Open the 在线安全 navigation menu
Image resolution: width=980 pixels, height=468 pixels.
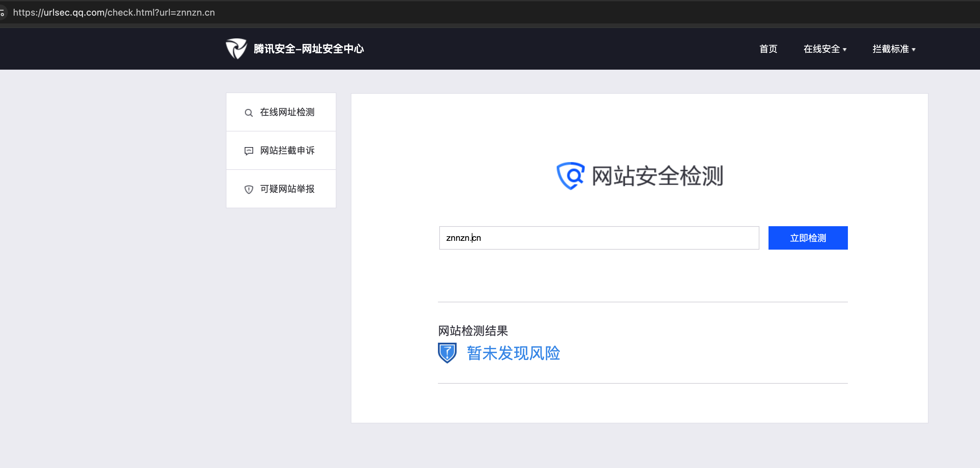tap(821, 49)
